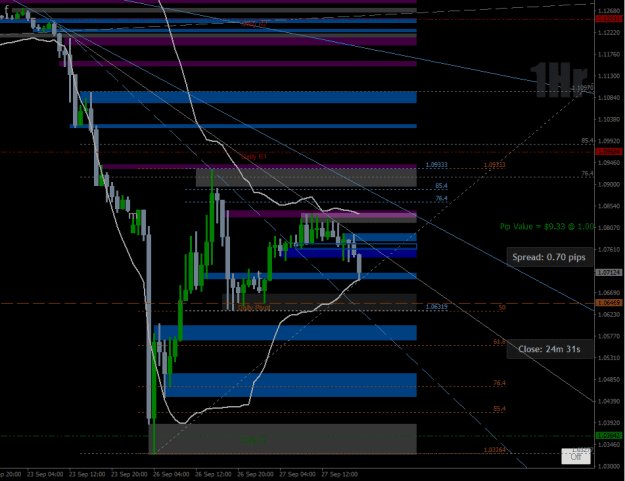
Task: Click the 1.05770 price scale value
Action: point(609,336)
